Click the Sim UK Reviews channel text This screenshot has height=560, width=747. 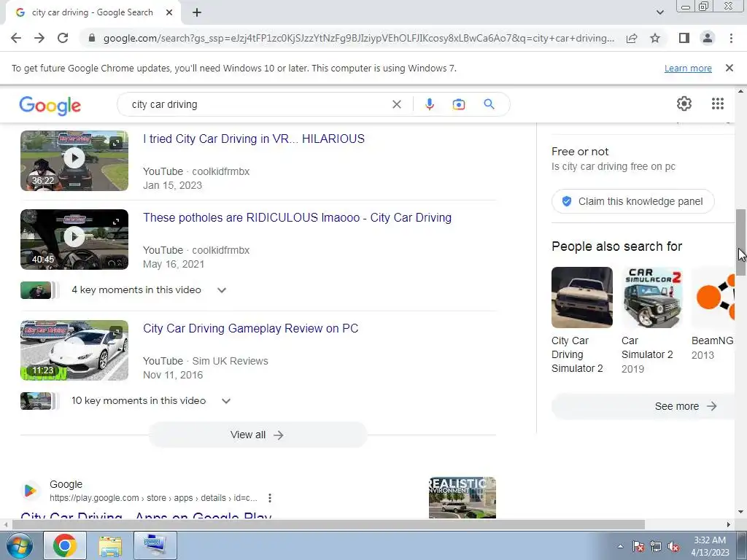point(230,361)
